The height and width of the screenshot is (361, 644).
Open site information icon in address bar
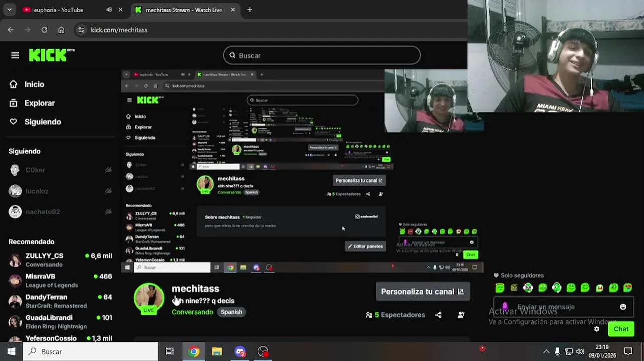[81, 30]
